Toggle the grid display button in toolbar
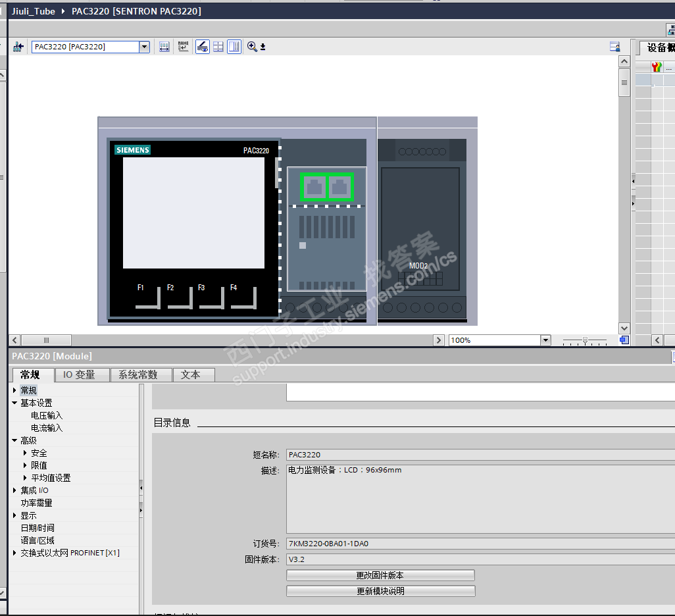Image resolution: width=675 pixels, height=616 pixels. [218, 47]
